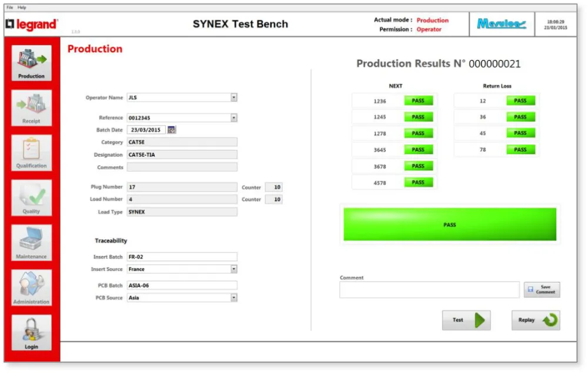Open the Login padlock icon

32,332
